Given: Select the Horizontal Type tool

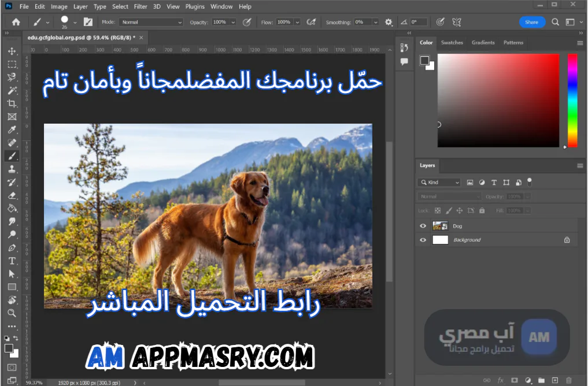Looking at the screenshot, I should point(12,261).
